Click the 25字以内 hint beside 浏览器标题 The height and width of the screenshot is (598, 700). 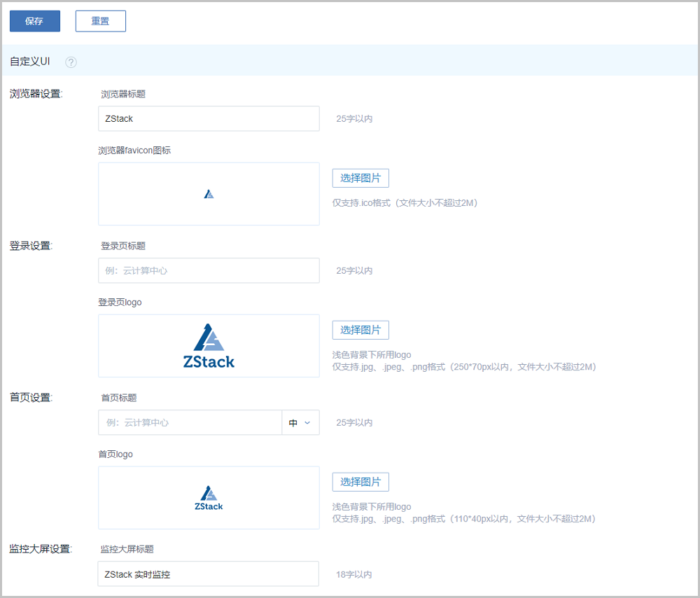(x=354, y=119)
